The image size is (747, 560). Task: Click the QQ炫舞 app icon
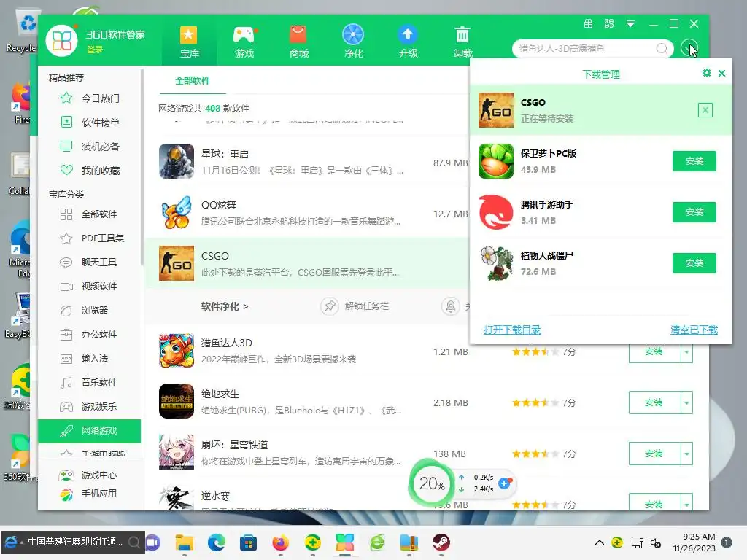point(177,212)
